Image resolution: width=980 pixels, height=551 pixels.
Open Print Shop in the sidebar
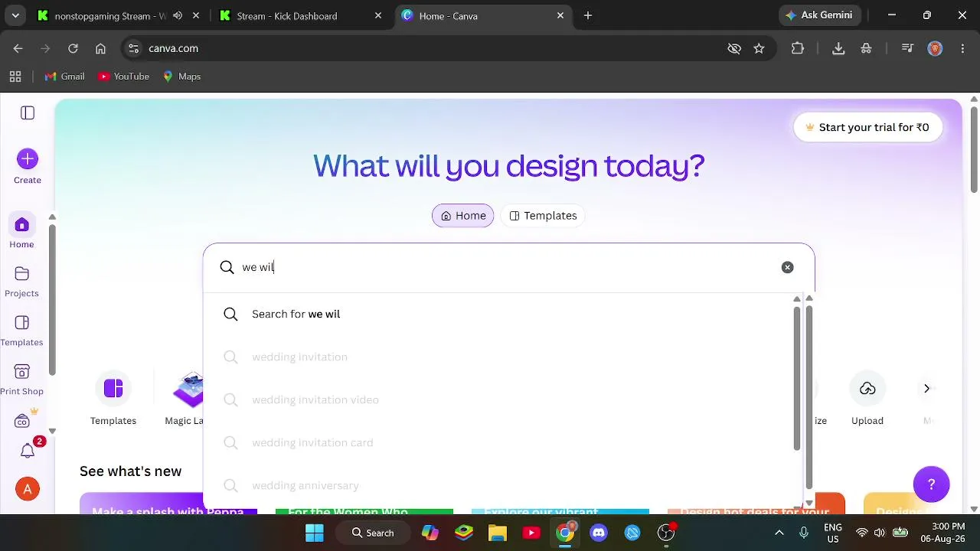coord(21,380)
